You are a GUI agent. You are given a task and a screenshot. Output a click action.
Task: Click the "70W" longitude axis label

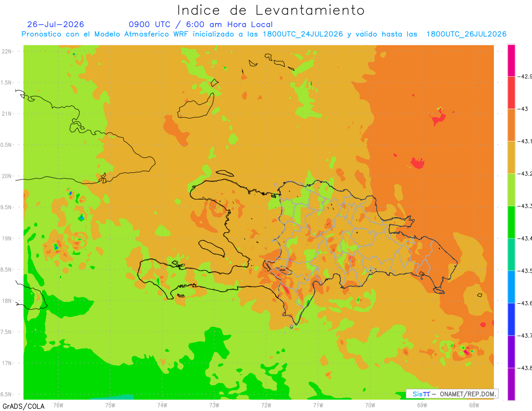point(370,405)
